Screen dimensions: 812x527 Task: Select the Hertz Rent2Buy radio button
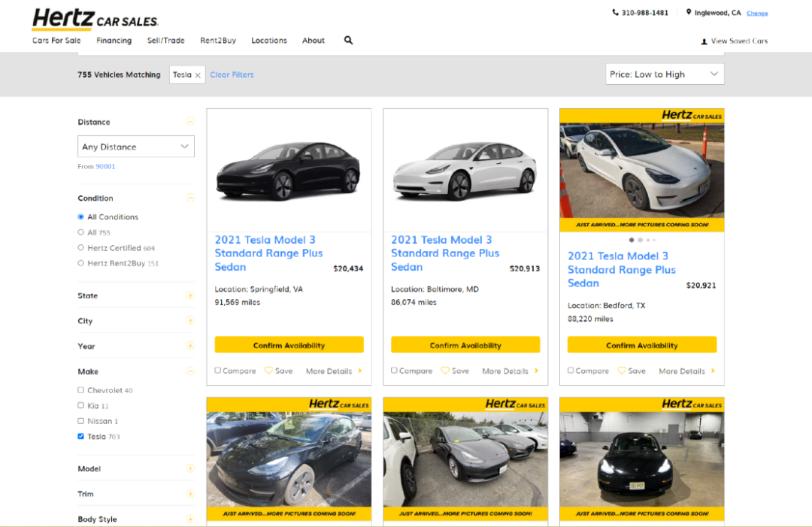click(80, 263)
